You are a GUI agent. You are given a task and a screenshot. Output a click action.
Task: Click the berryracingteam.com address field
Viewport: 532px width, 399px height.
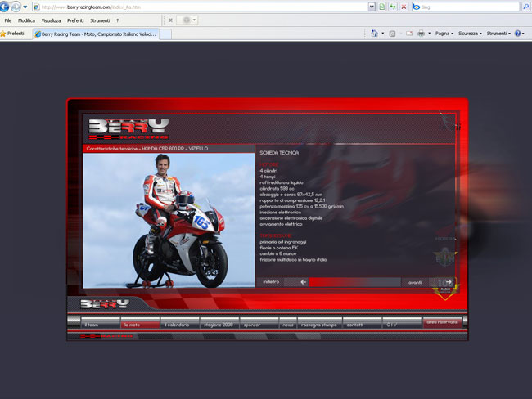(x=201, y=7)
